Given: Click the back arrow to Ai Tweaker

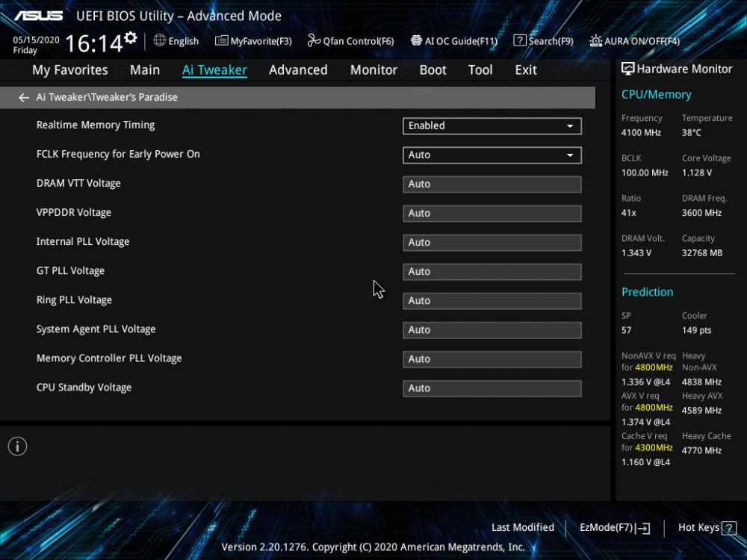Looking at the screenshot, I should coord(23,98).
